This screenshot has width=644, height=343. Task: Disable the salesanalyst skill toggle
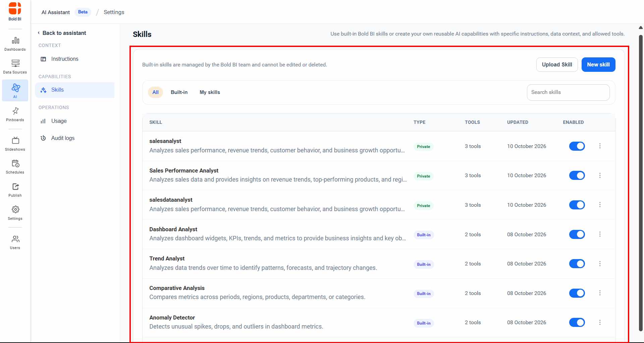577,146
